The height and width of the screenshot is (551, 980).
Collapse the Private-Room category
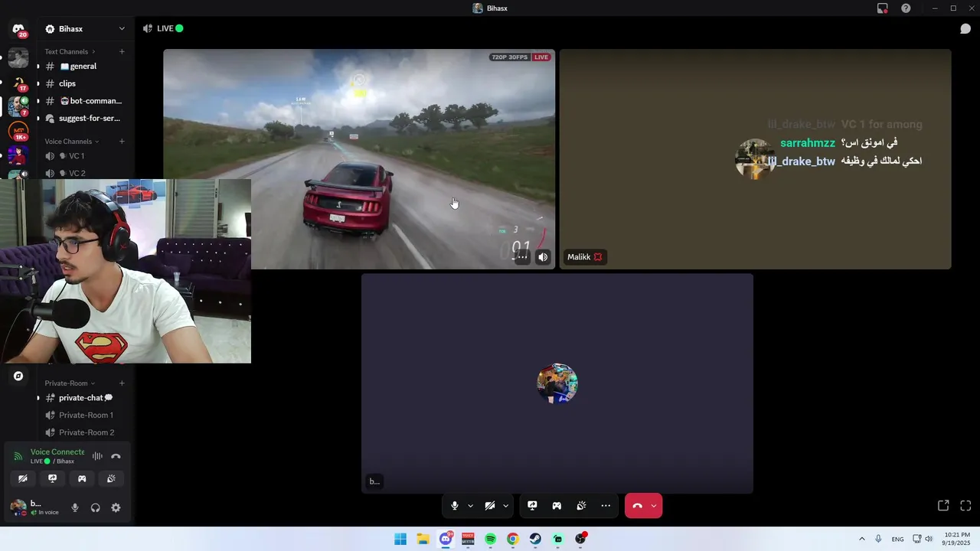[70, 383]
